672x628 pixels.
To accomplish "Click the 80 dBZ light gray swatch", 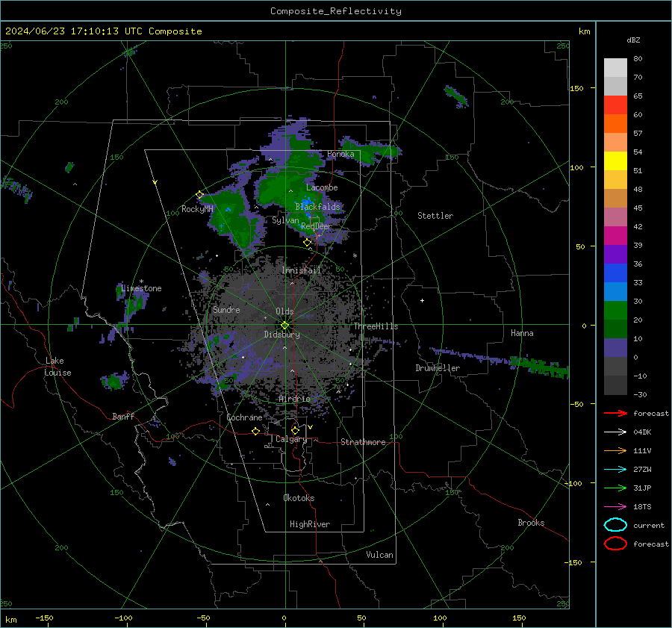I will coord(615,68).
